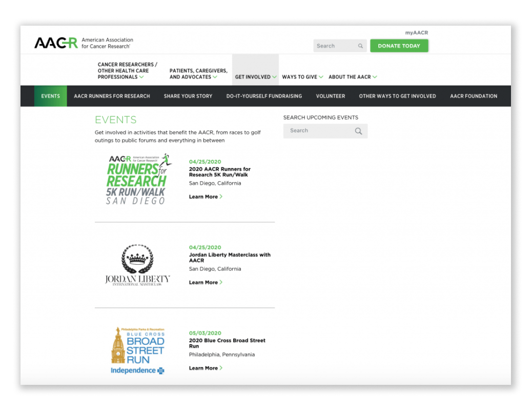Click the DONATE TODAY button
This screenshot has height=410, width=532.
399,46
